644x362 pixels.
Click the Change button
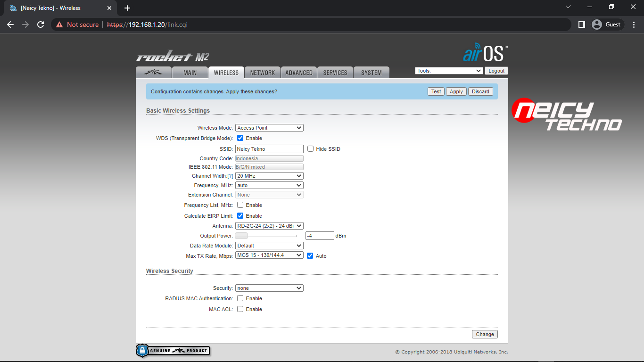tap(485, 334)
